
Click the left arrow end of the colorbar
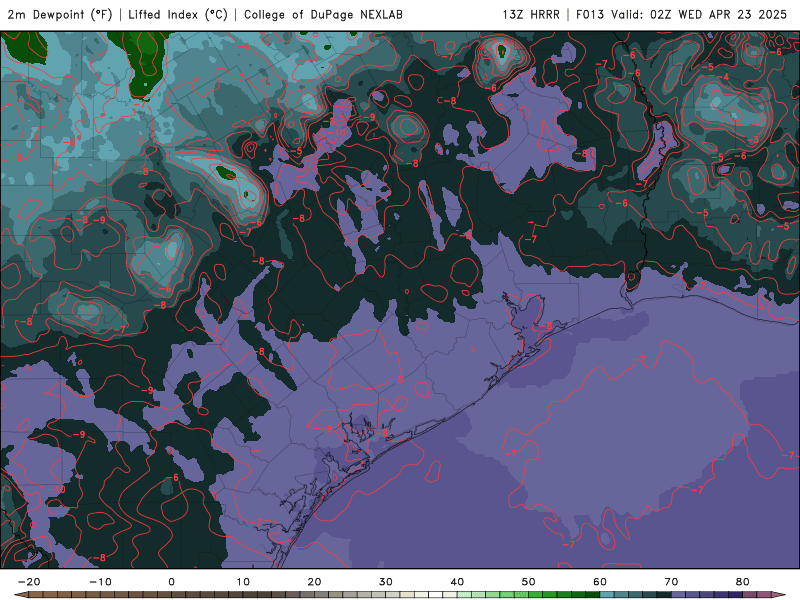[x=20, y=595]
